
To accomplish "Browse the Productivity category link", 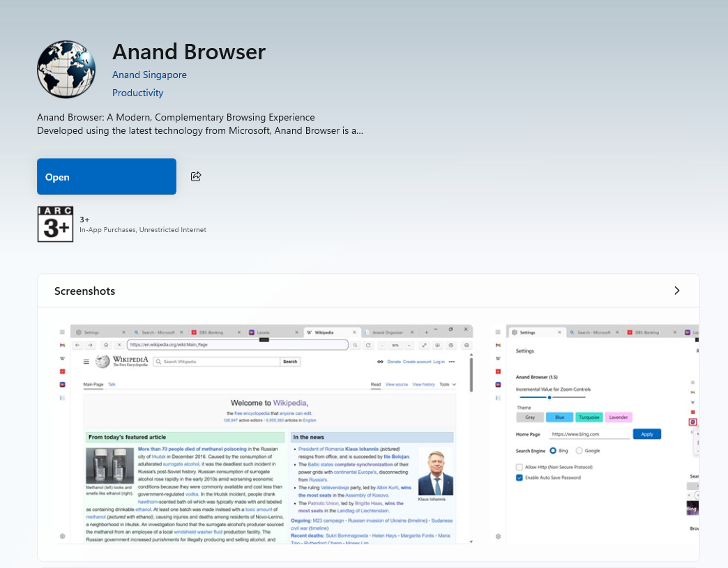I will [137, 93].
